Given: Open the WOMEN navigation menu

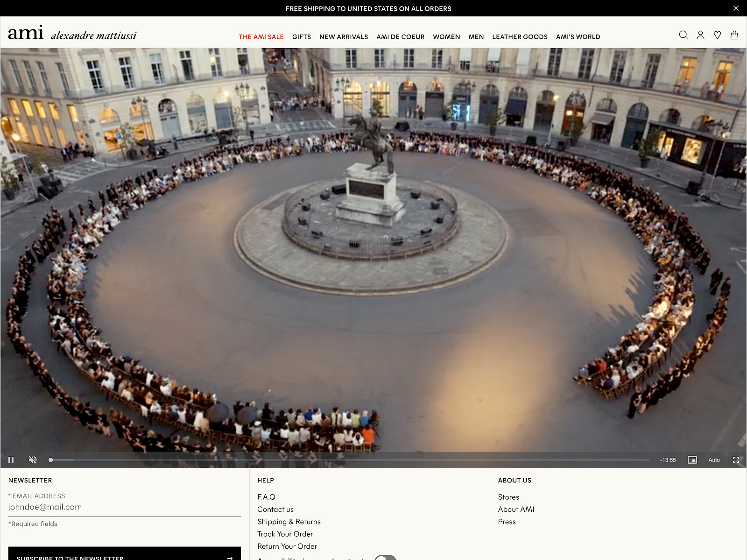Looking at the screenshot, I should click(x=446, y=37).
